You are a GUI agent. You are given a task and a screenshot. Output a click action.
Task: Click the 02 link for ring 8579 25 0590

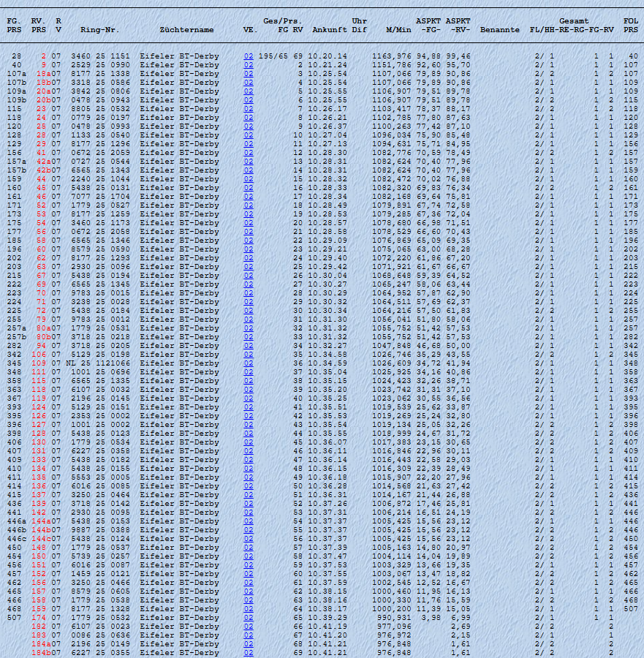pos(249,249)
